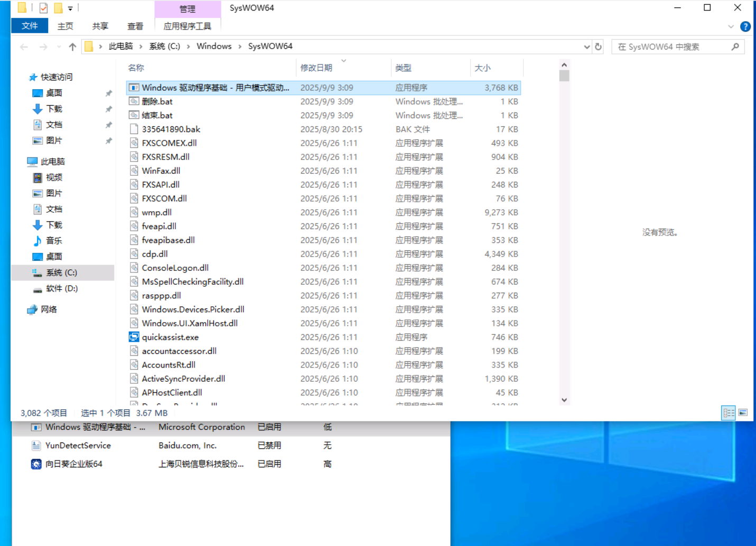
Task: Open the 文件 menu tab
Action: click(x=30, y=26)
